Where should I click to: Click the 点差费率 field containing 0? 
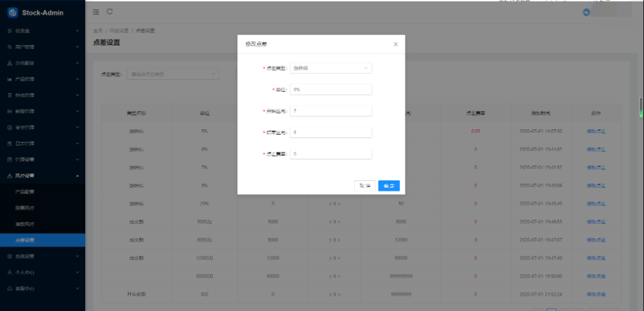331,153
